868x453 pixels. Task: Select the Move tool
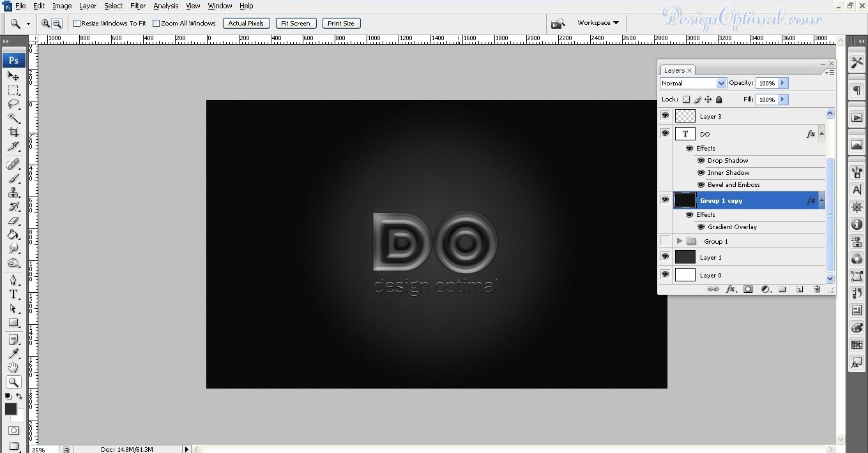point(13,76)
